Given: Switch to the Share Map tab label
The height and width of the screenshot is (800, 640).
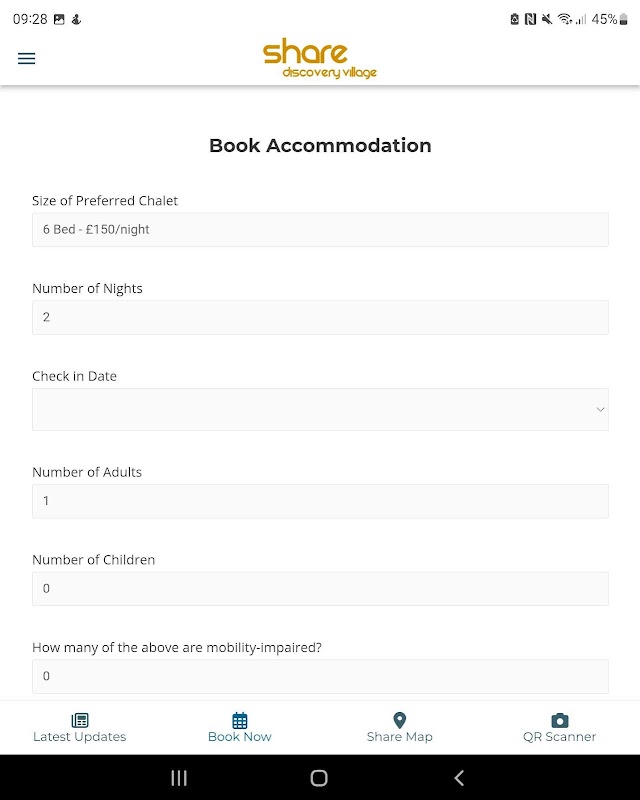Looking at the screenshot, I should click(x=399, y=737).
